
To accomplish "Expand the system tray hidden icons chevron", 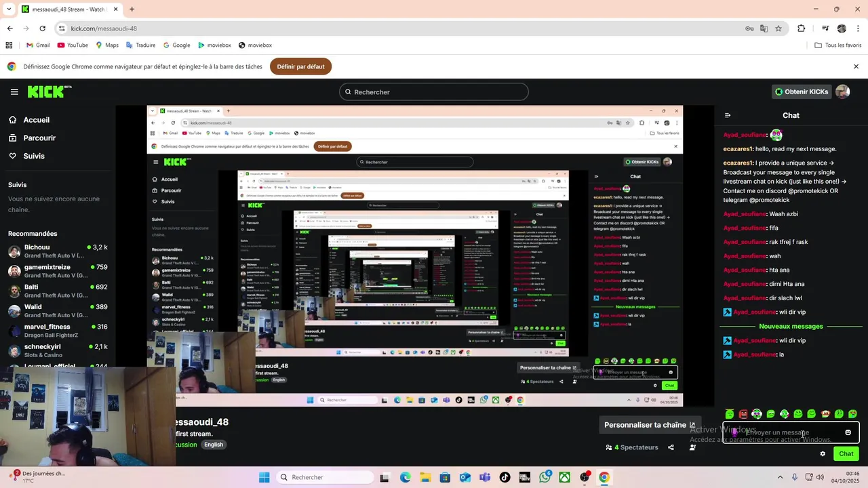I will coord(780,477).
